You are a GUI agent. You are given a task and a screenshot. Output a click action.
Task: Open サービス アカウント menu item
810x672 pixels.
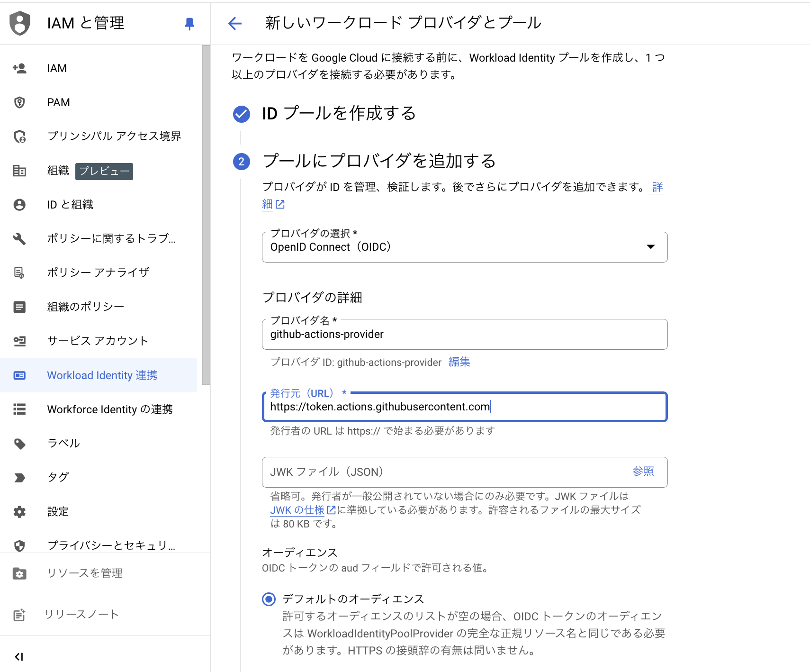(99, 341)
